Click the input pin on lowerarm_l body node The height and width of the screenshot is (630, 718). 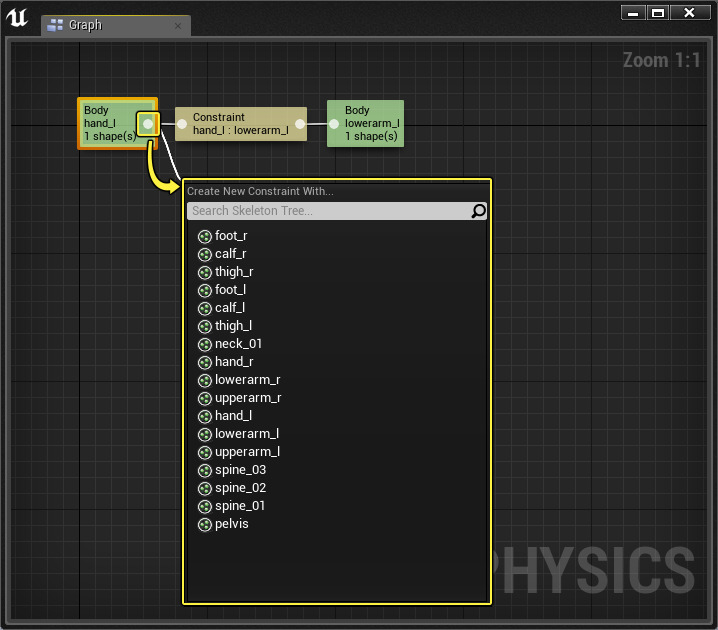(334, 124)
